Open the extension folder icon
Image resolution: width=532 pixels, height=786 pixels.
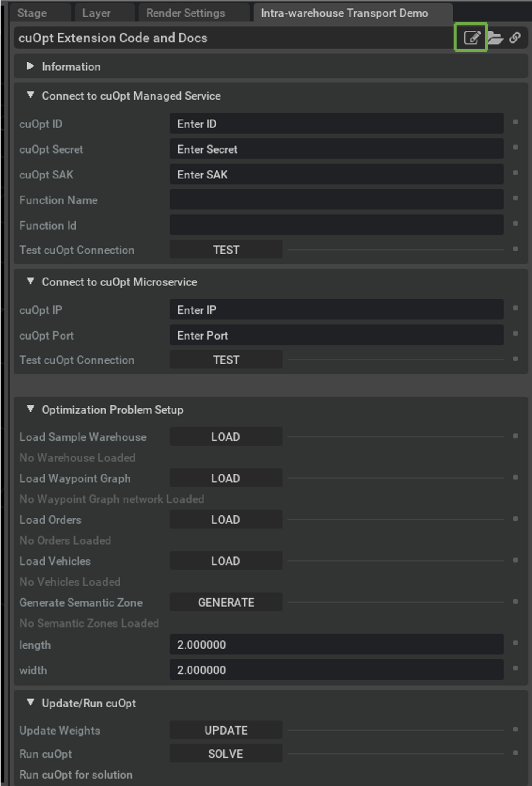(495, 38)
